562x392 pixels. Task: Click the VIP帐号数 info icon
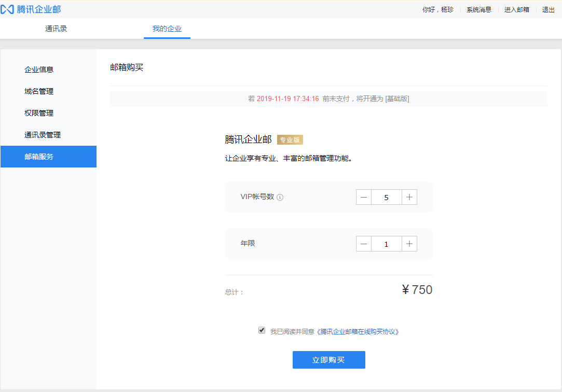pyautogui.click(x=280, y=197)
